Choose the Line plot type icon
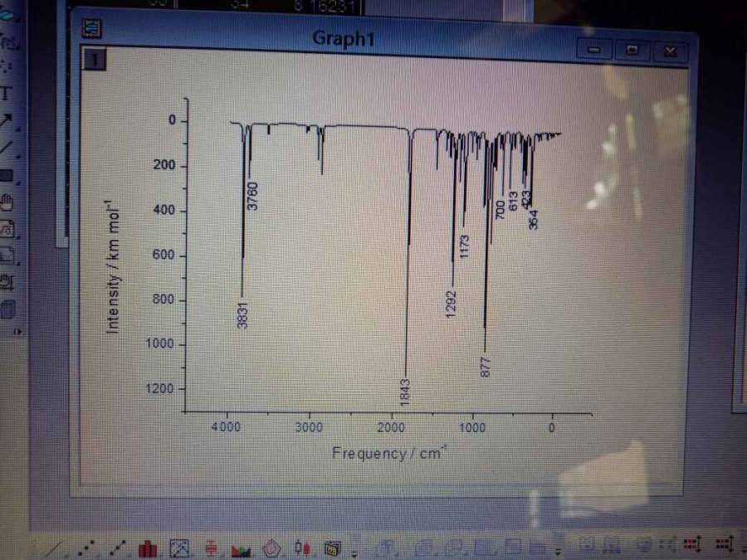Viewport: 747px width, 560px height. [x=55, y=548]
